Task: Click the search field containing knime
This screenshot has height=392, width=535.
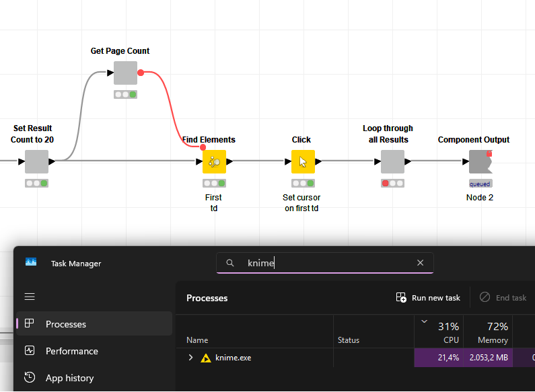Action: click(x=325, y=263)
